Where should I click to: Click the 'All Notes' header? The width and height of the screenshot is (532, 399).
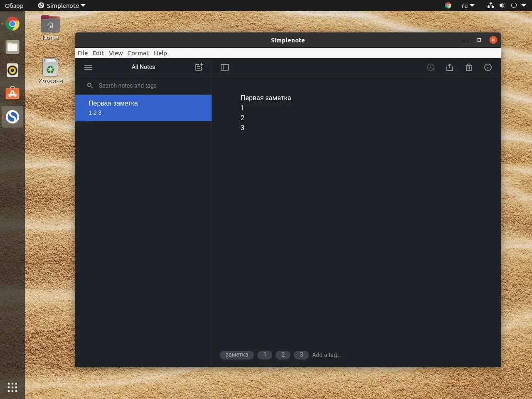click(x=143, y=67)
